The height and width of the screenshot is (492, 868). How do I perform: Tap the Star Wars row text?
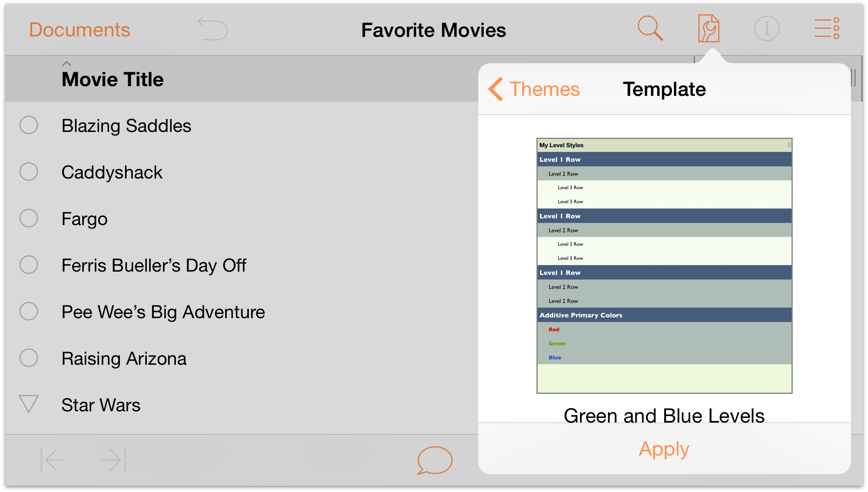[101, 405]
